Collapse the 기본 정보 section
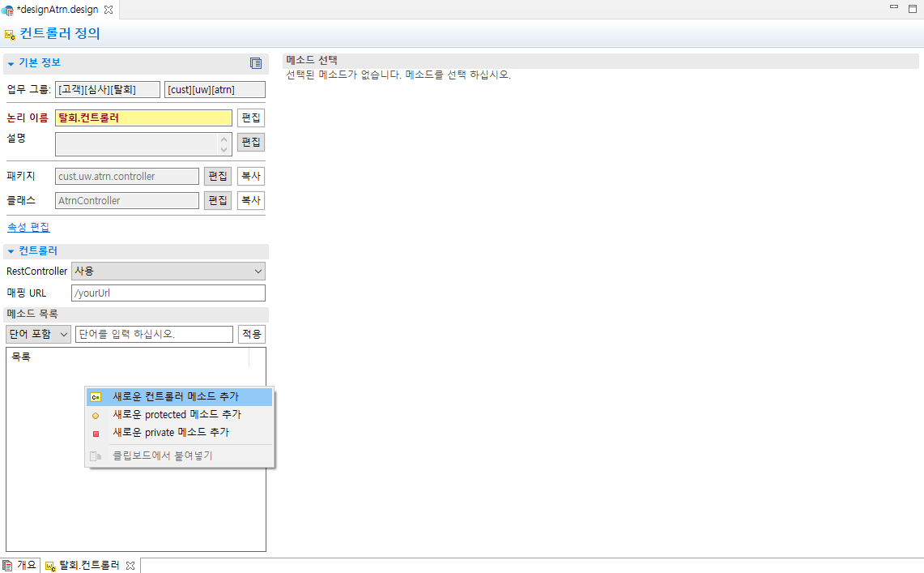924x573 pixels. (11, 62)
